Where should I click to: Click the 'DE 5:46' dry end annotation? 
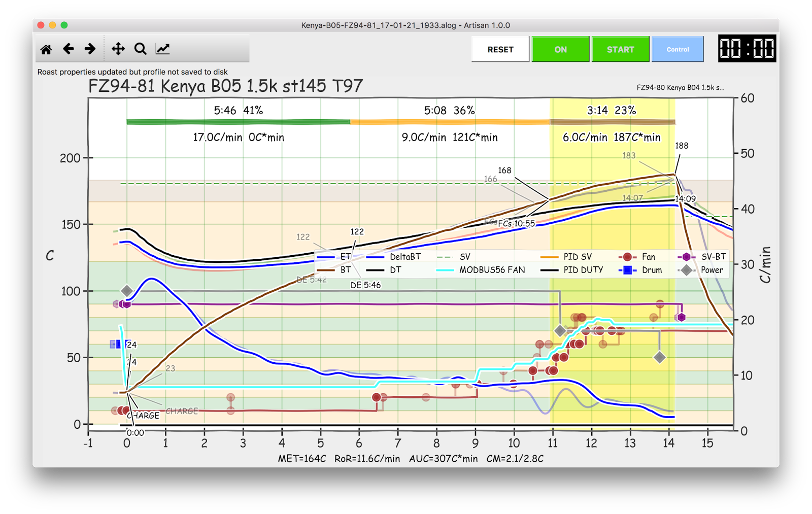(365, 285)
